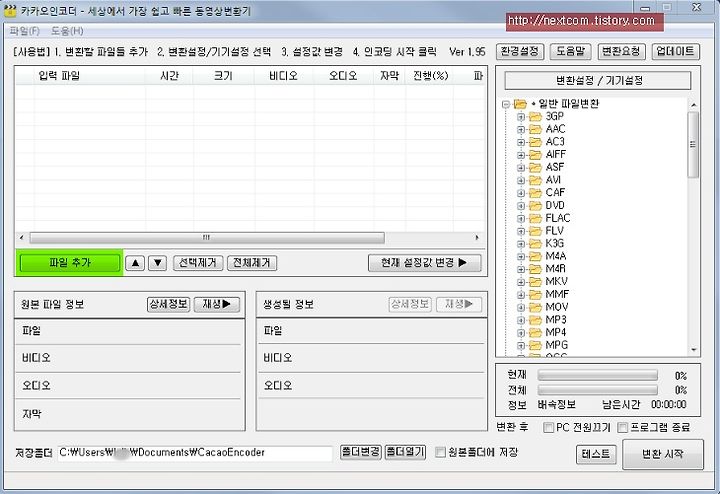This screenshot has height=494, width=720.
Task: Select the MP3 folder icon
Action: 535,320
